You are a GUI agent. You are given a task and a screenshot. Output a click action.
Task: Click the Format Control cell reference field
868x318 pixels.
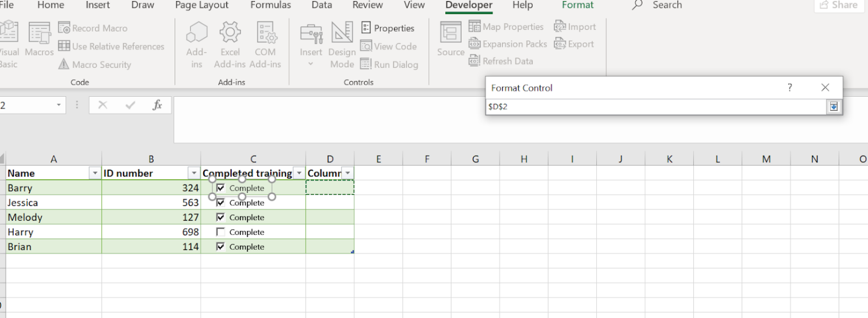[656, 106]
